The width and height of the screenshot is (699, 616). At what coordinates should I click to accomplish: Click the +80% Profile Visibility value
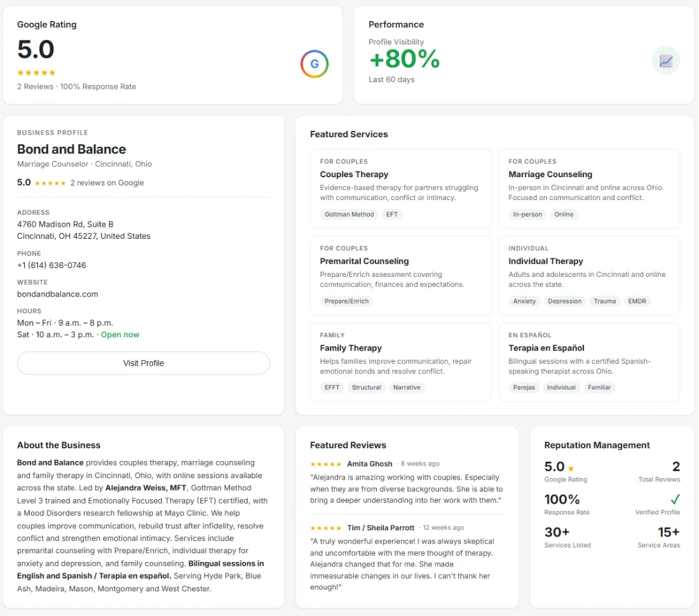click(x=404, y=59)
